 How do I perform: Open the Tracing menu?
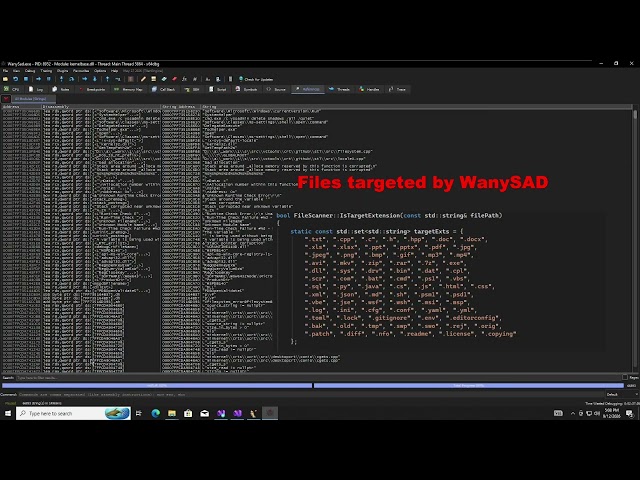click(46, 71)
